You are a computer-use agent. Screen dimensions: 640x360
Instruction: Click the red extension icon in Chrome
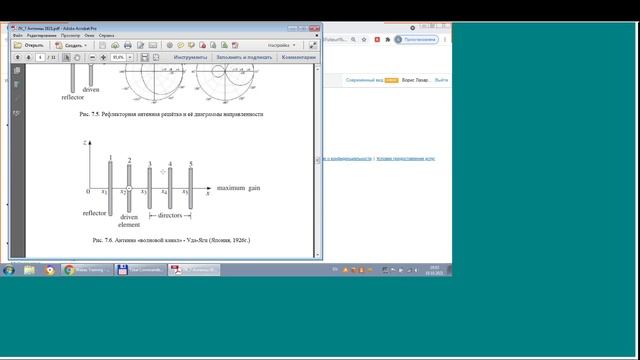pos(377,40)
